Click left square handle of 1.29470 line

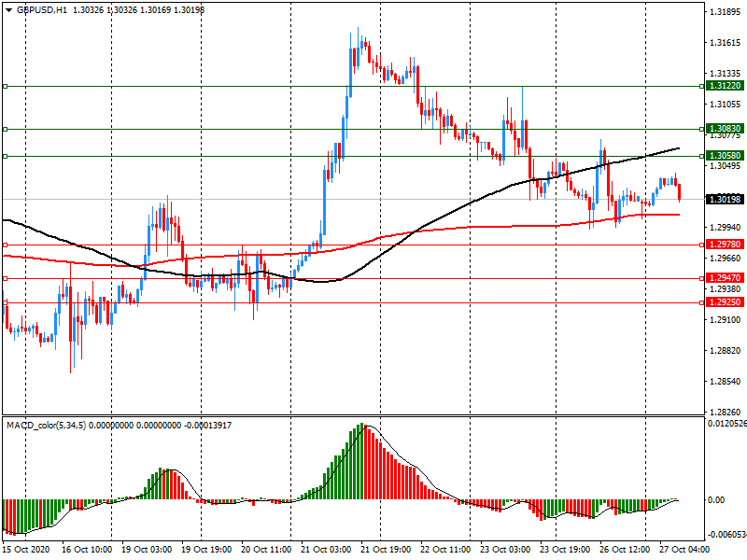coord(6,278)
